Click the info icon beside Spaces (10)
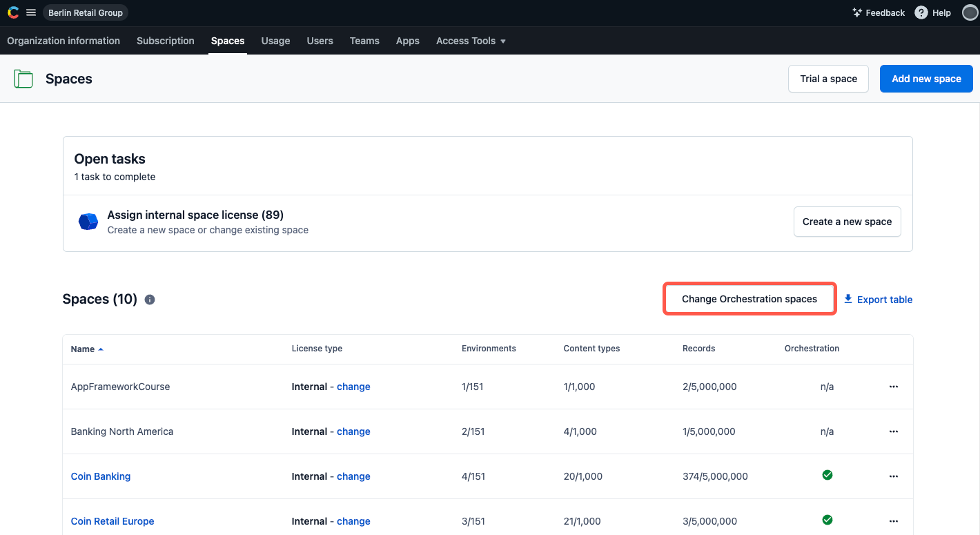 click(x=150, y=300)
